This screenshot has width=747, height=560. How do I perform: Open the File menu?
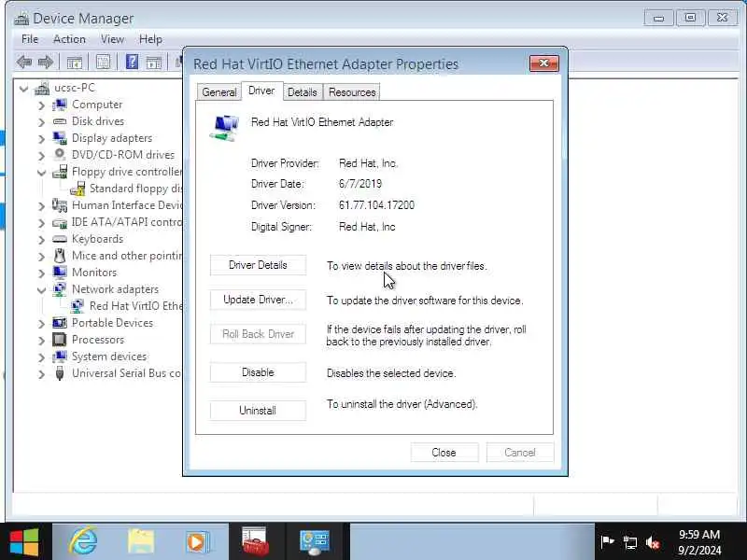click(x=30, y=39)
